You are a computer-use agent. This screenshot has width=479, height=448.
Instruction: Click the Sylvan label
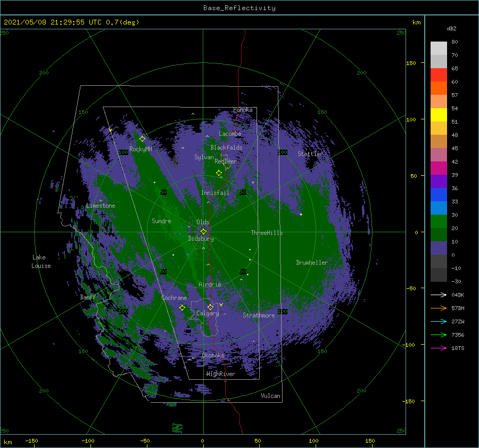tap(204, 157)
